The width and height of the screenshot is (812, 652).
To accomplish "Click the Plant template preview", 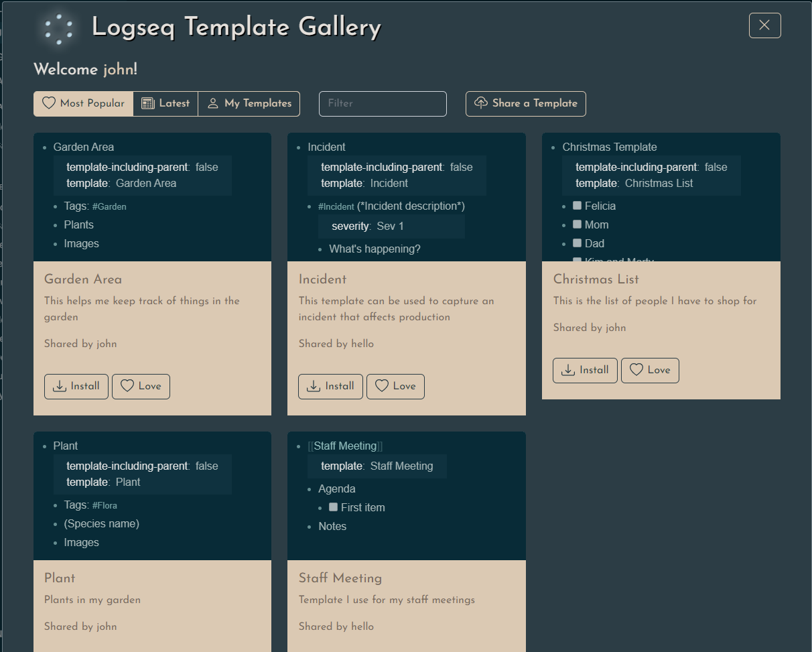I will click(153, 496).
